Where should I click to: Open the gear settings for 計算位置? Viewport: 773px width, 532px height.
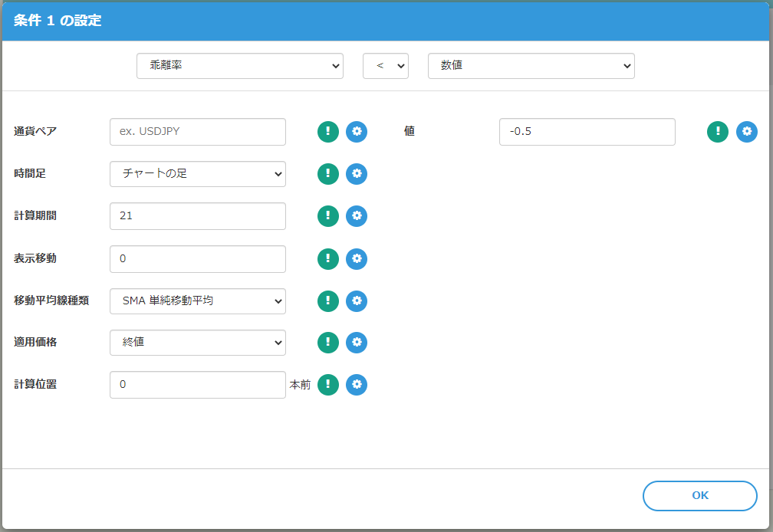click(357, 385)
